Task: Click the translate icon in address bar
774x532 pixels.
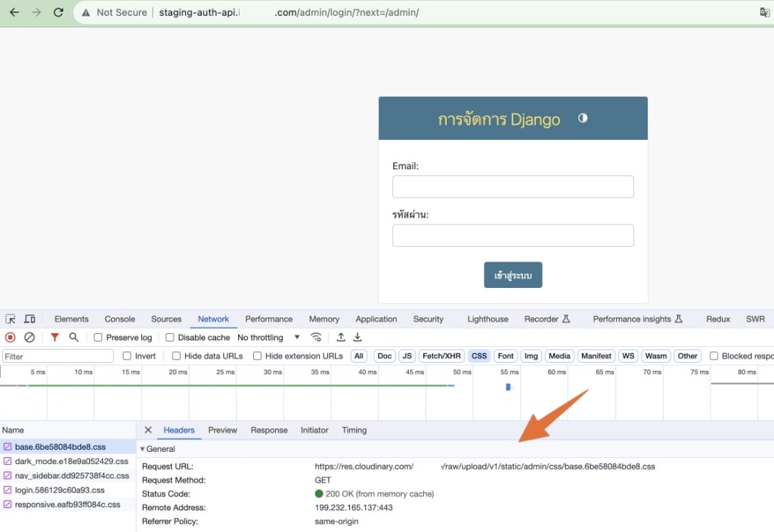Action: (x=765, y=12)
